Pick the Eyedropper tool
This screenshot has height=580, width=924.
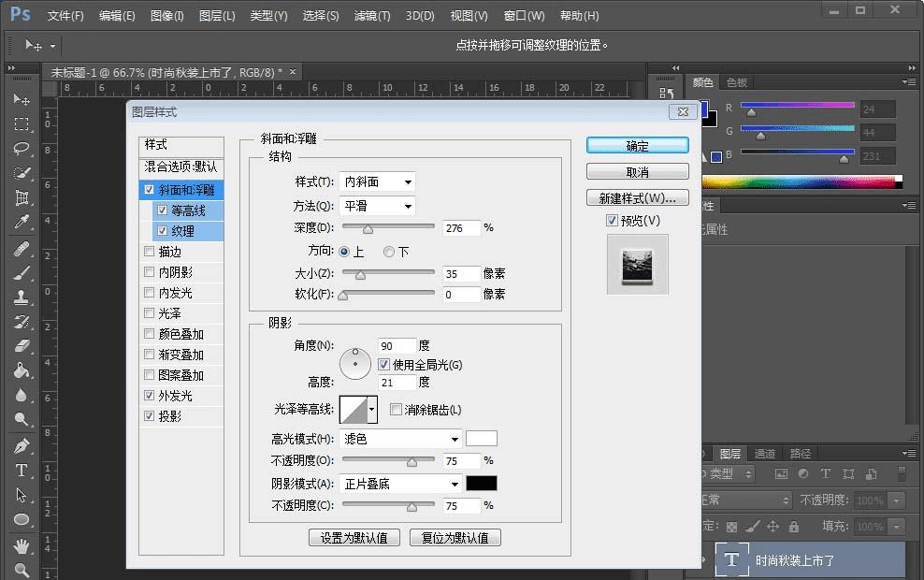click(22, 223)
